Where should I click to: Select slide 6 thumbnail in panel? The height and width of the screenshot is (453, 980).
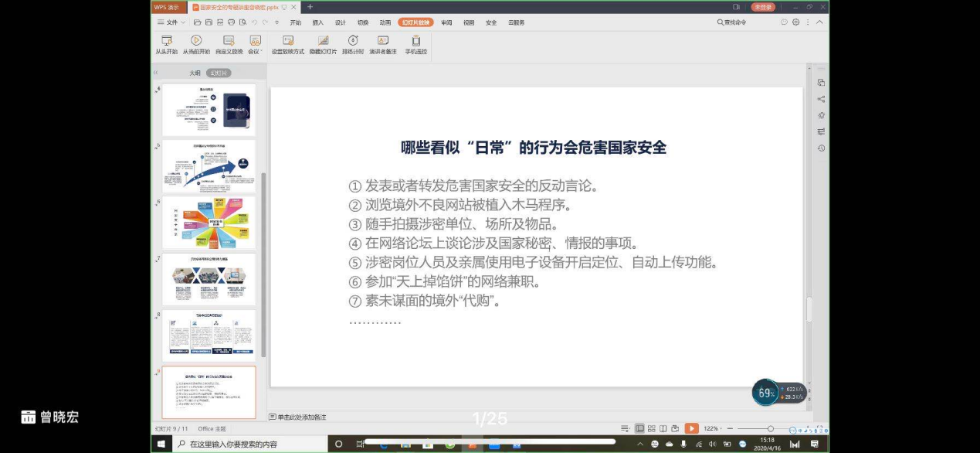click(209, 223)
